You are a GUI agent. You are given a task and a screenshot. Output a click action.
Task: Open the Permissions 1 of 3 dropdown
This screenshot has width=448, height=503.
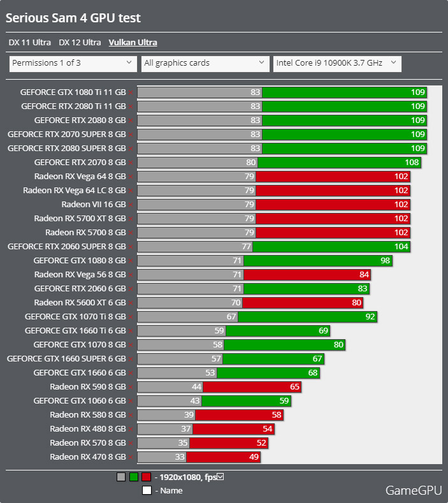73,63
